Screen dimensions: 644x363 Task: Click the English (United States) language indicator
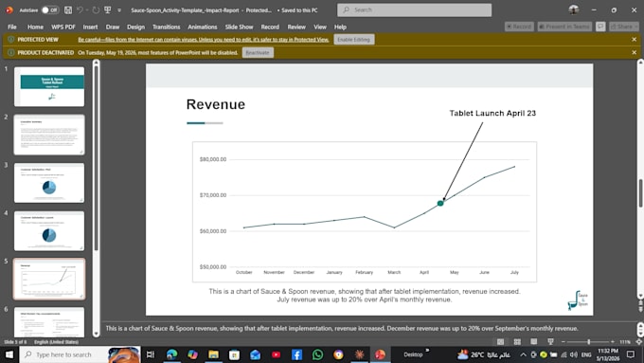(x=56, y=342)
